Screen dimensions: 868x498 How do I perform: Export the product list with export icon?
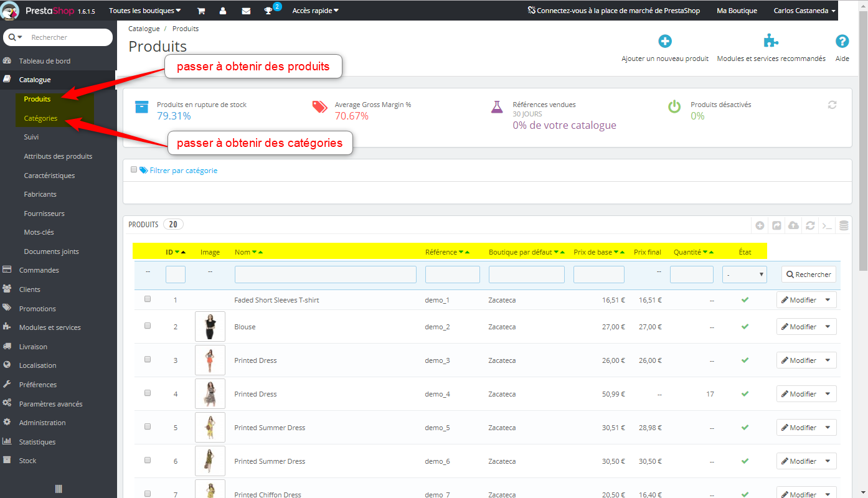coord(776,225)
